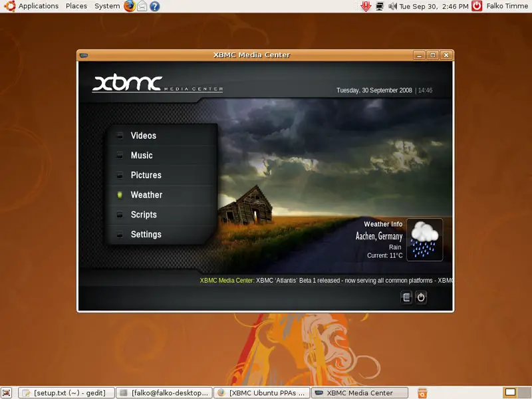Click the XBMC power button icon
This screenshot has width=532, height=399.
pos(421,297)
